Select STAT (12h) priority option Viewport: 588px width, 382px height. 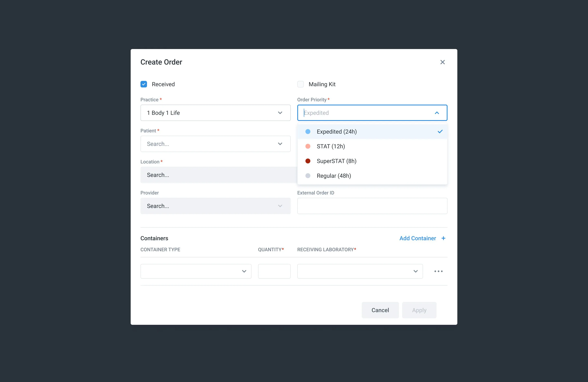tap(372, 146)
